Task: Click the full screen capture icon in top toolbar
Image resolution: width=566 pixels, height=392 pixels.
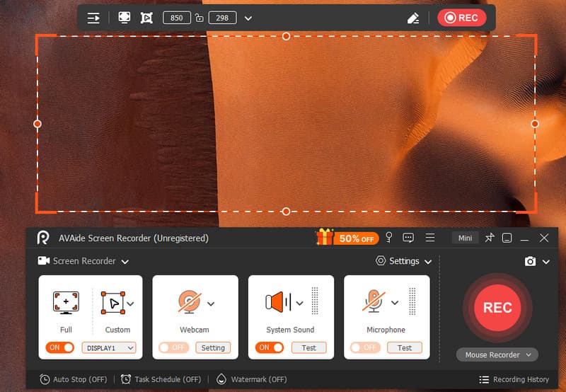Action: click(x=125, y=18)
